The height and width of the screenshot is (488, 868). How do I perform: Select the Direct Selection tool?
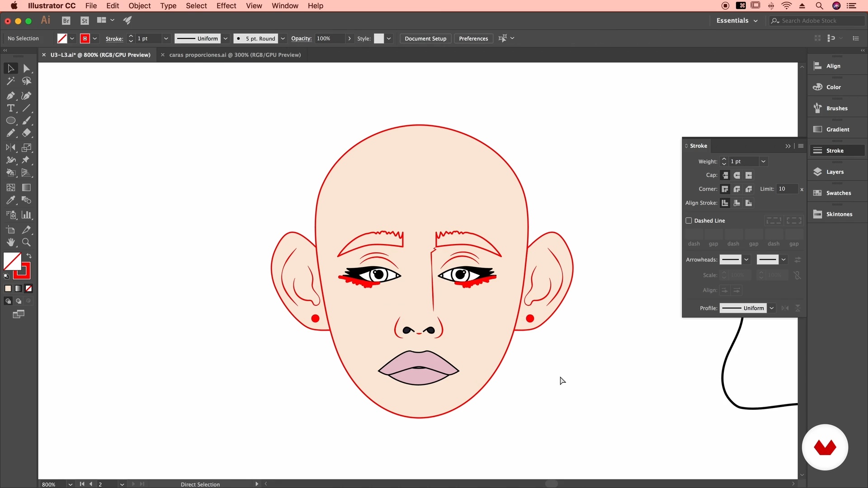pos(27,69)
